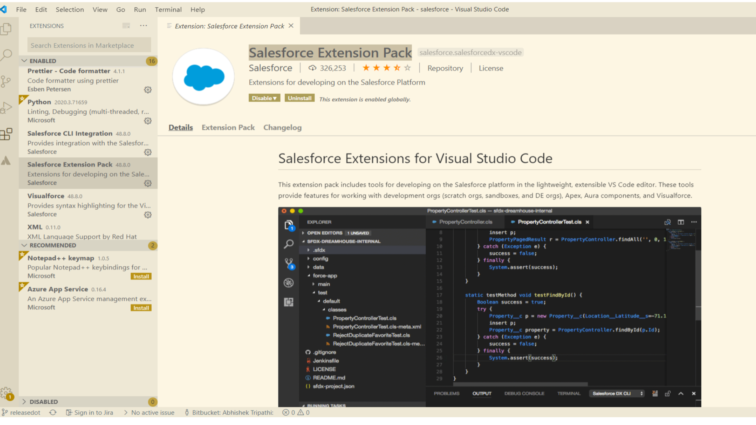Switch to the Extension Pack tab

point(228,127)
